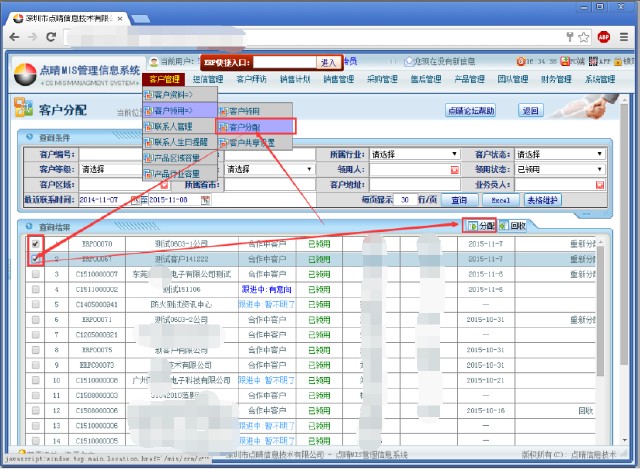Viewport: 640px width, 469px height.
Task: Click the browser back arrow
Action: point(15,36)
